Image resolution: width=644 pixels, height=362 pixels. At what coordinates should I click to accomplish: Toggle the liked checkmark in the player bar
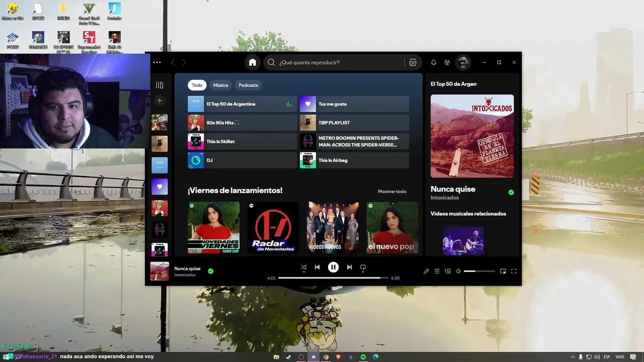pos(211,271)
